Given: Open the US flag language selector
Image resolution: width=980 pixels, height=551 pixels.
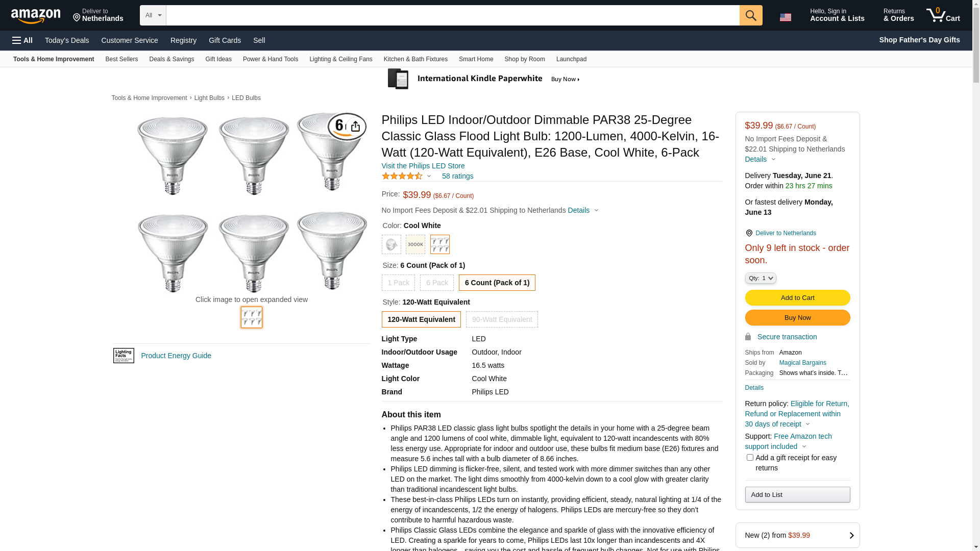Looking at the screenshot, I should [x=785, y=17].
